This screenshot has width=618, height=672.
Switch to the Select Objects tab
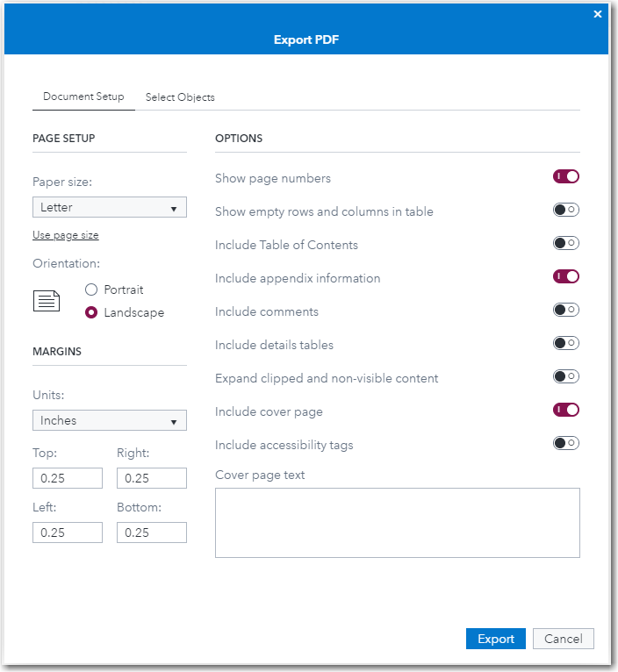180,97
